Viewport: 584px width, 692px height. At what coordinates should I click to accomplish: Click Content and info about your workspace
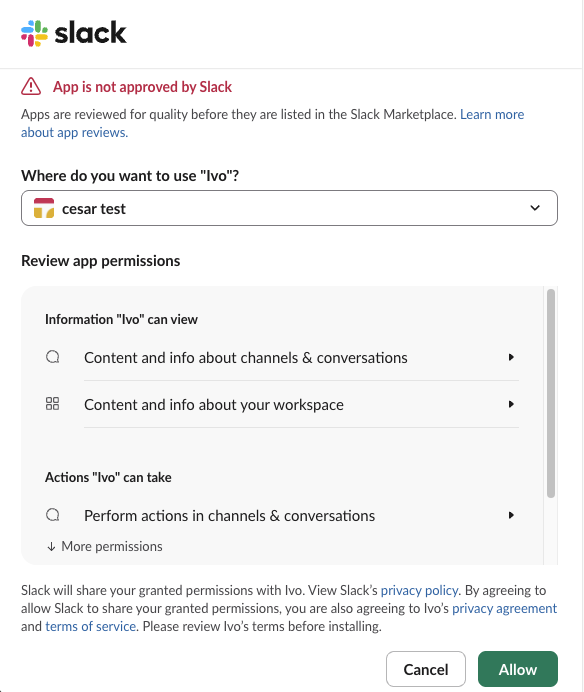214,405
